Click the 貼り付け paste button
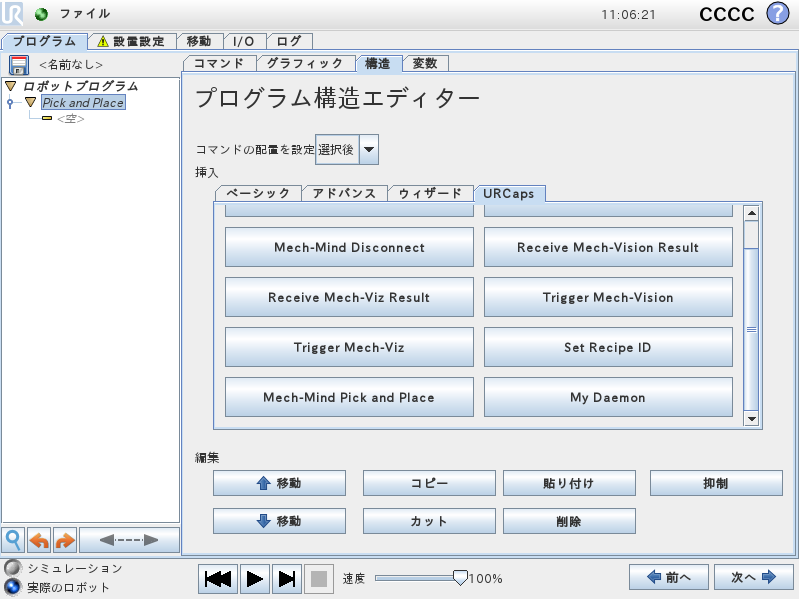Viewport: 799px width, 599px height. (x=569, y=483)
